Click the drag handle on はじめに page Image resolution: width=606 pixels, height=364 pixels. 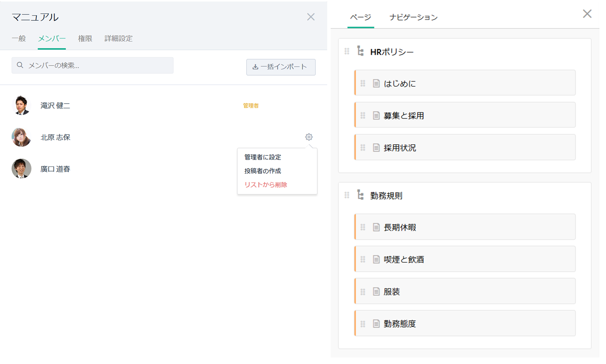363,83
